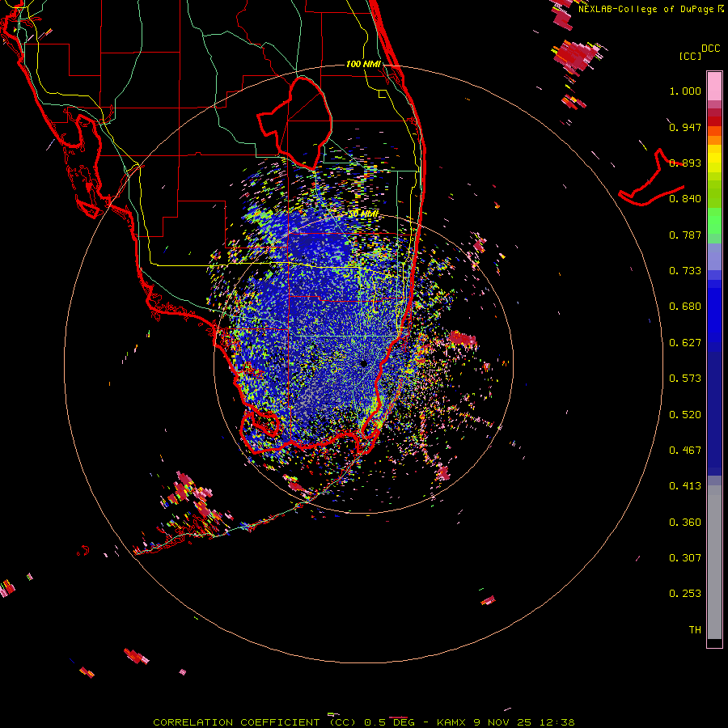The height and width of the screenshot is (728, 728).
Task: Click the 0.840 color scale value
Action: [685, 199]
